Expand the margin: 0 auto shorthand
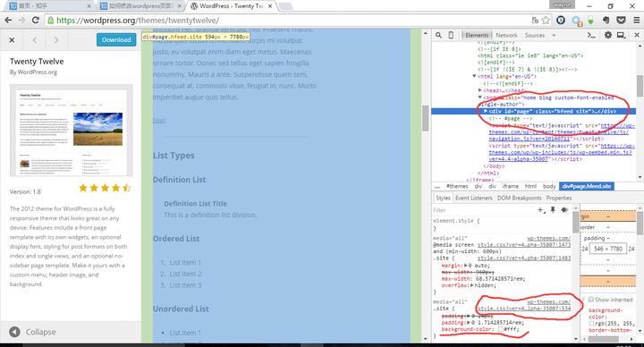644x347 pixels. pos(465,266)
